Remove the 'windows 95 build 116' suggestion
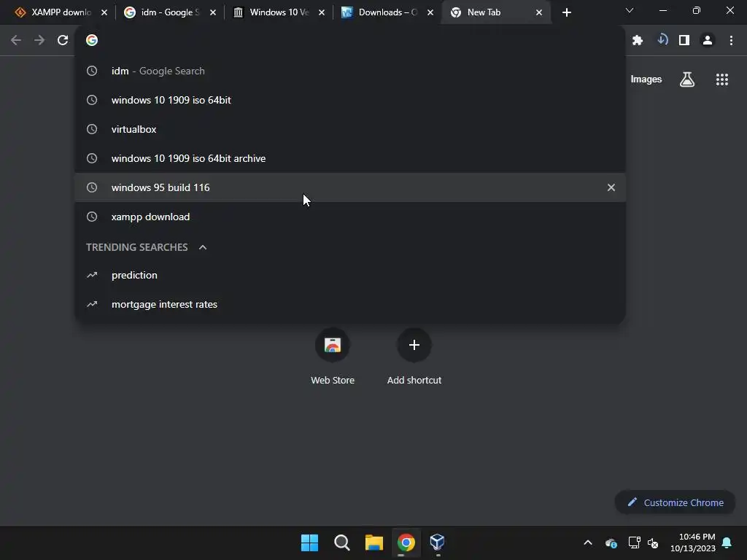The height and width of the screenshot is (560, 747). [611, 187]
